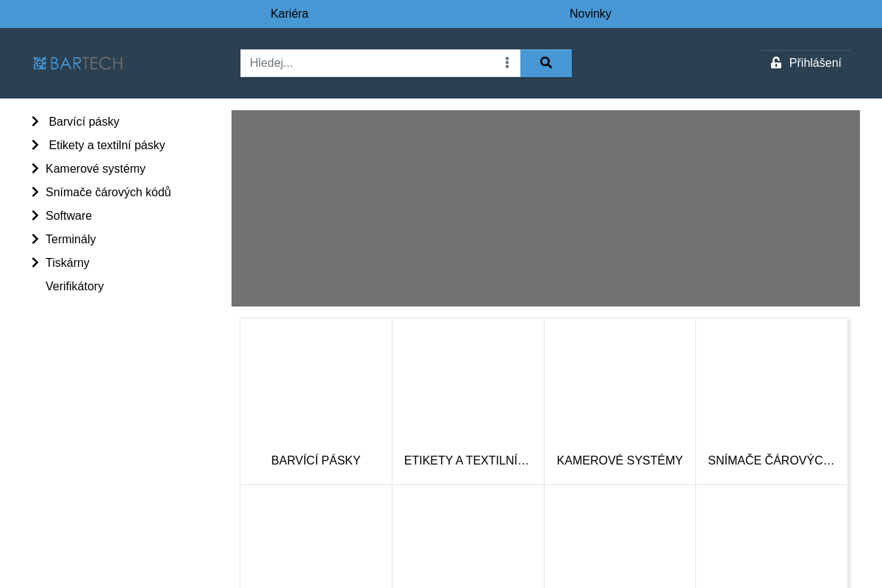Screen dimensions: 882x588
Task: Focus the Hledej search input field
Action: 371,63
